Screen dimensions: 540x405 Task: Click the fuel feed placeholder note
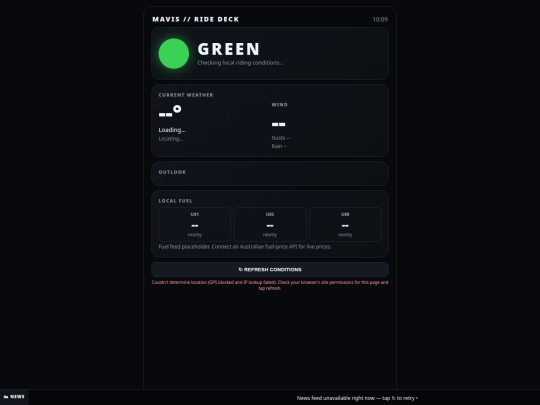245,247
